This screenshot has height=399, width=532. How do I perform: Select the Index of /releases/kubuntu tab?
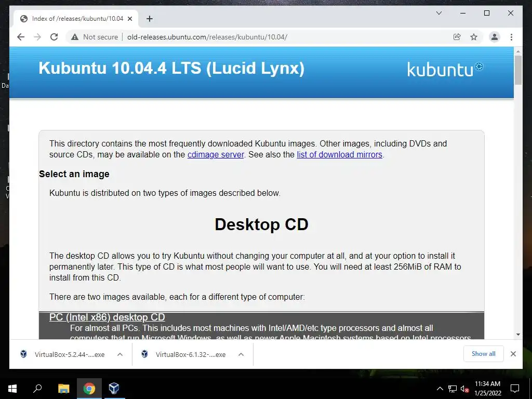(x=76, y=19)
